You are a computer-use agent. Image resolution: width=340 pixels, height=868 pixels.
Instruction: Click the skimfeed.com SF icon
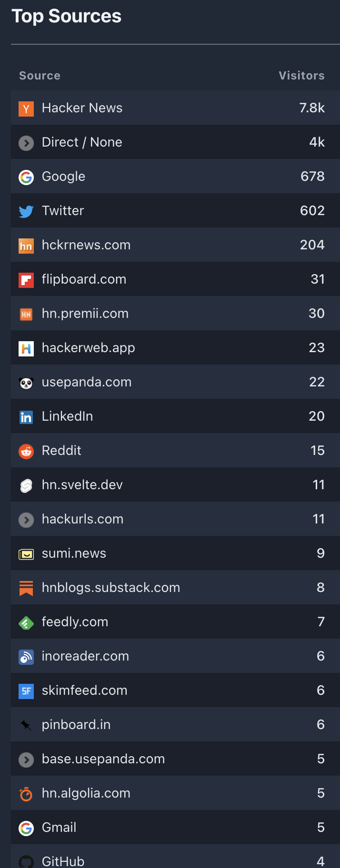click(26, 691)
